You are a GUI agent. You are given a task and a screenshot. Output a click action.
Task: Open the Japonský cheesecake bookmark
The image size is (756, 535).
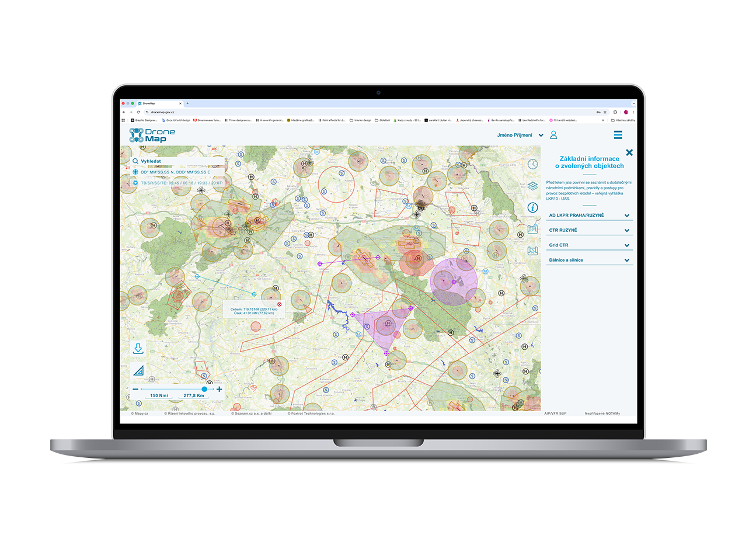[x=469, y=120]
